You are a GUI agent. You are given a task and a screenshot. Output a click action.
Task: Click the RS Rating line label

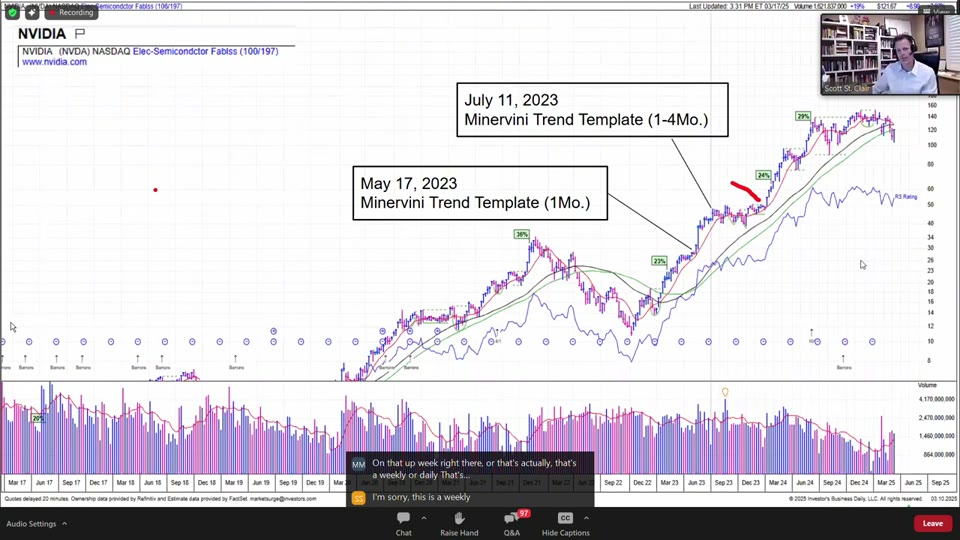click(x=906, y=197)
